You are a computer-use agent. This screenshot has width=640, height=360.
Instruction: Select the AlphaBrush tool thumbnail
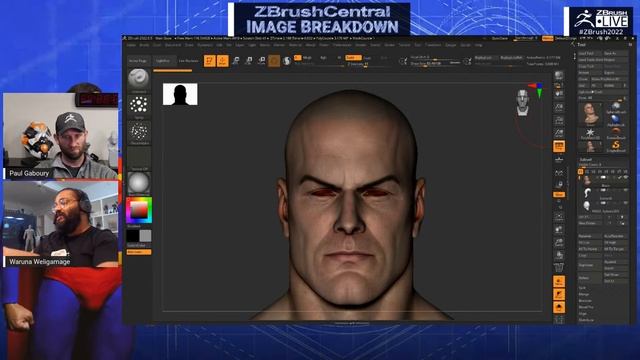(x=616, y=121)
